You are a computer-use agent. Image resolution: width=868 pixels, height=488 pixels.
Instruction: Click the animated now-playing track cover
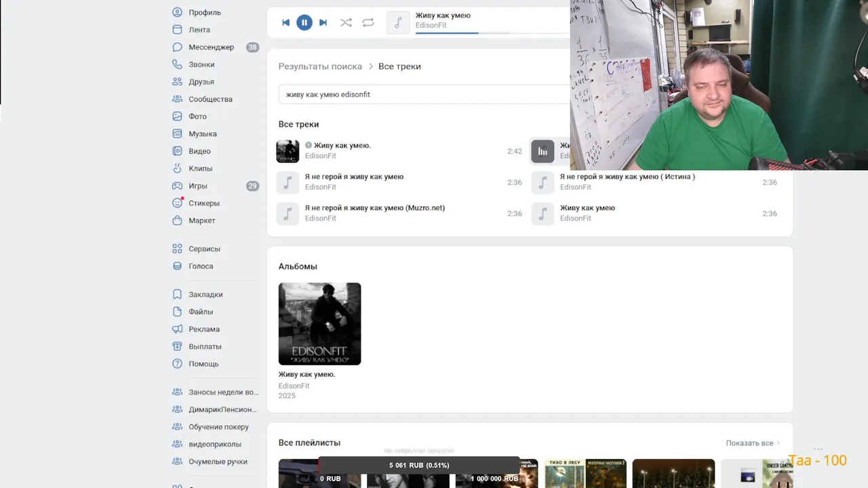pyautogui.click(x=542, y=151)
